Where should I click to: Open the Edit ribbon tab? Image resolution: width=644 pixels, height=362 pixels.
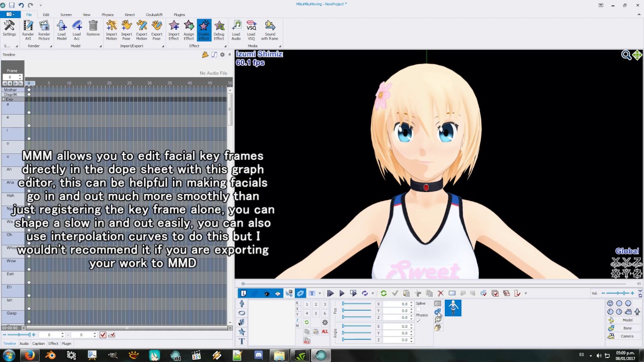pos(46,15)
